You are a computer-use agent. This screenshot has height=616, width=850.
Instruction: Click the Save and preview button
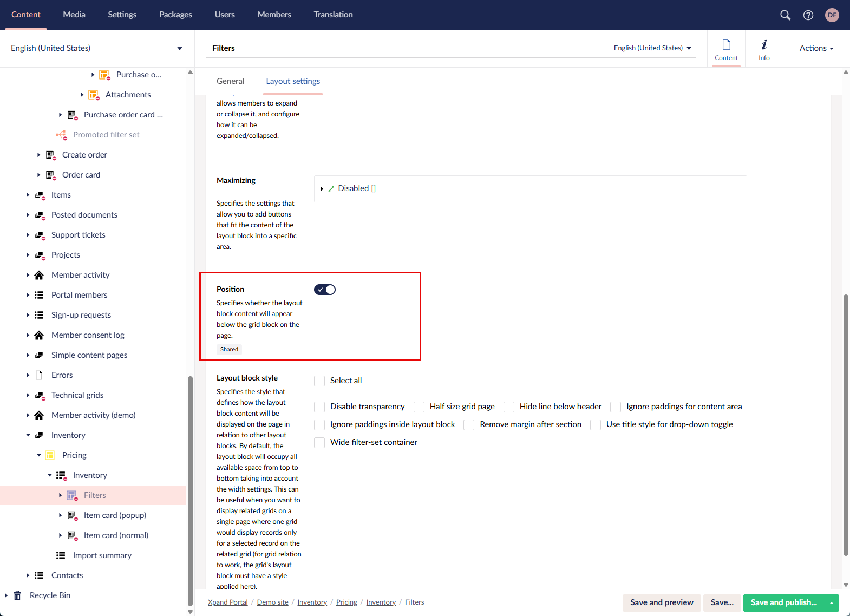662,602
